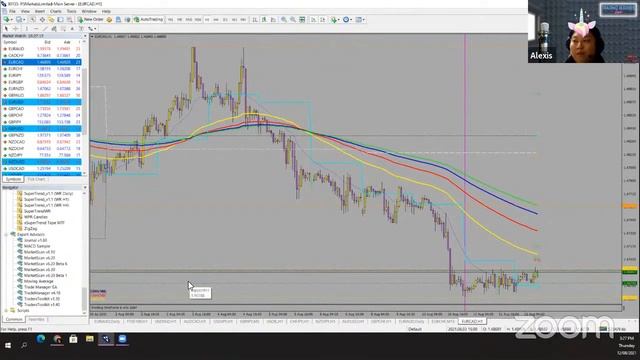Screen dimensions: 640x360
Task: Zoom in on the chart
Action: pos(284,19)
